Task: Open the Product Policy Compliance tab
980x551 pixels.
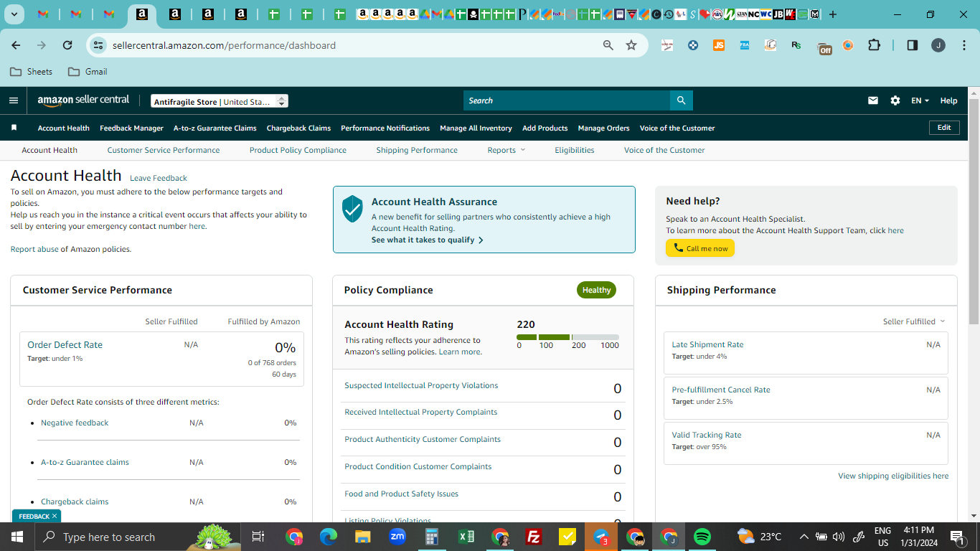Action: point(298,150)
